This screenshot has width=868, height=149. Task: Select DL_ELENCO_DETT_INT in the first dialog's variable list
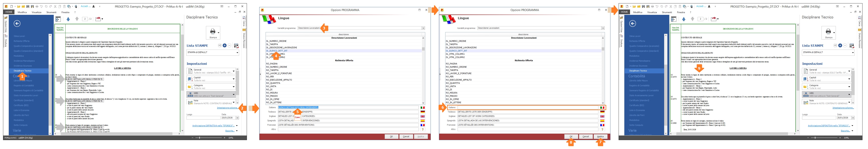pos(277,51)
